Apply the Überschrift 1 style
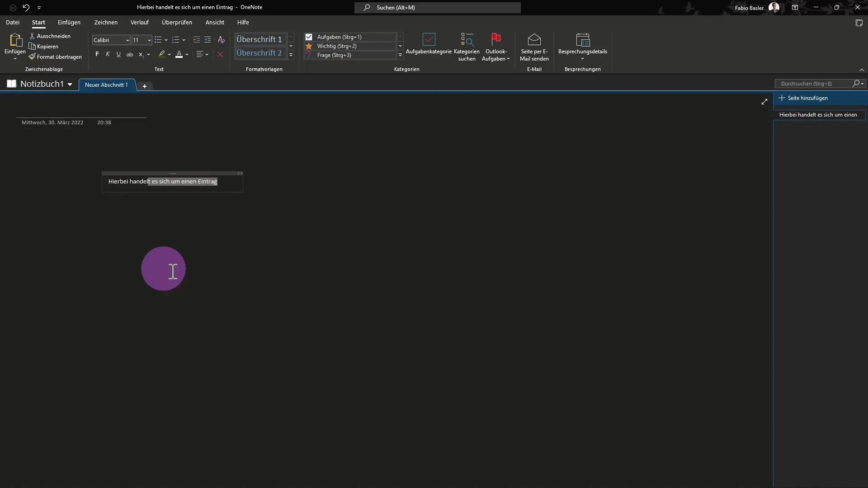 click(259, 39)
